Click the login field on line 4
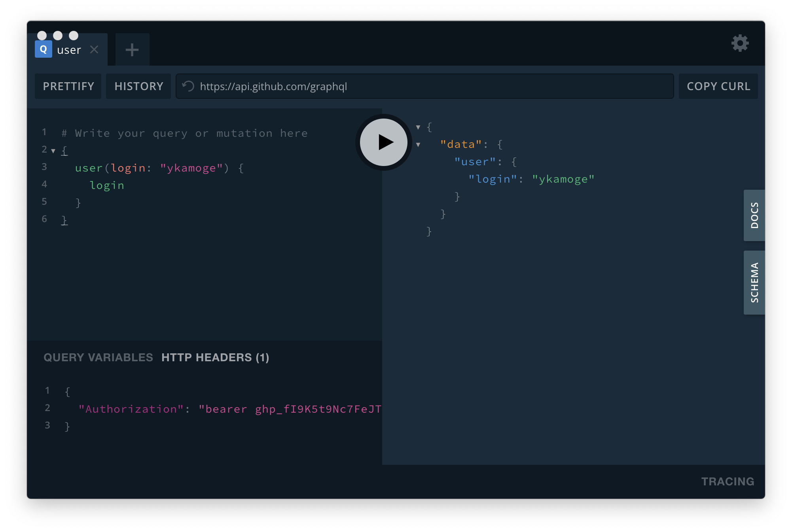 [107, 185]
